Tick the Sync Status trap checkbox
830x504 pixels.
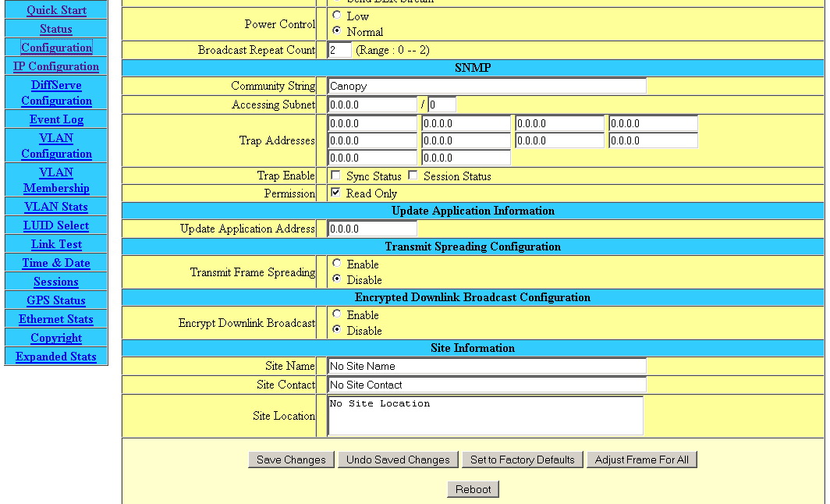[335, 176]
